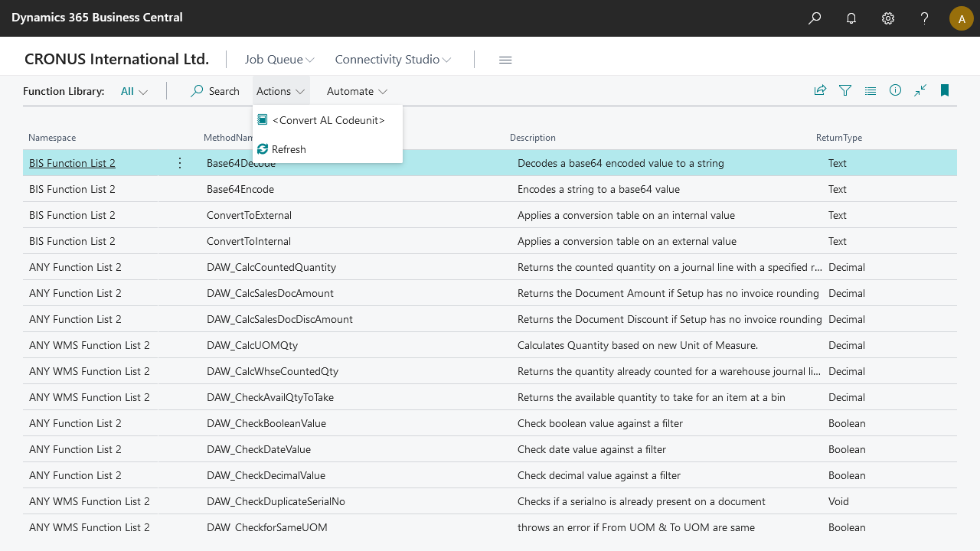The height and width of the screenshot is (551, 980).
Task: Select DAW_CalcSalesDocAmount cell
Action: [x=270, y=293]
